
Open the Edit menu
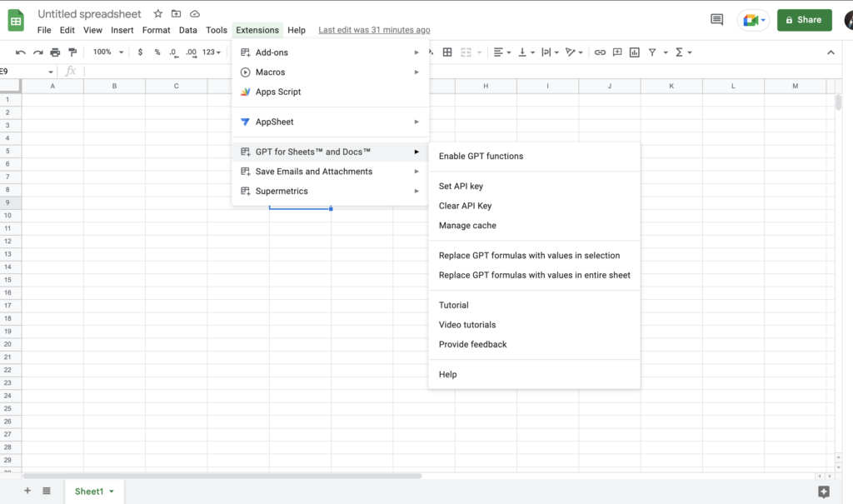click(x=67, y=30)
